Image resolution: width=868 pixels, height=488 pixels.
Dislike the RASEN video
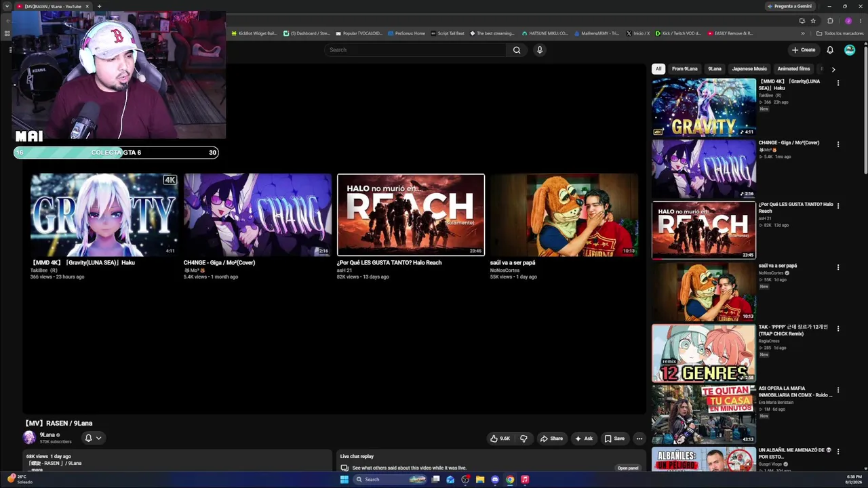(524, 439)
